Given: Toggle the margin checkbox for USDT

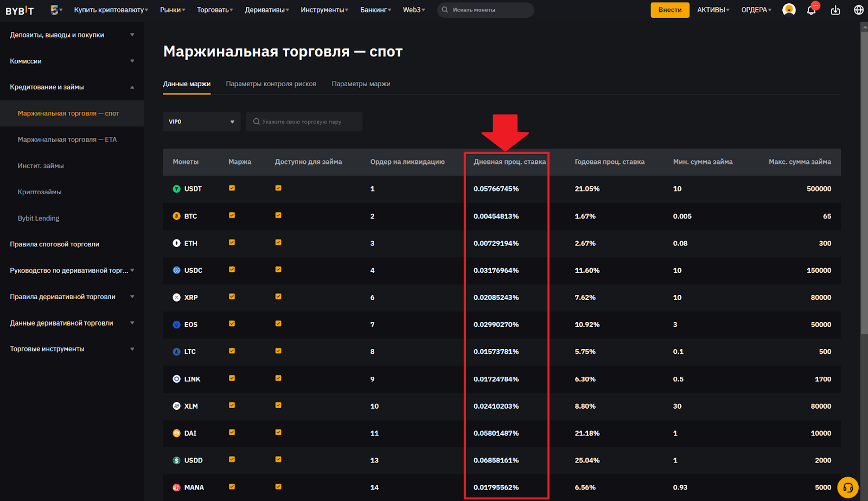Looking at the screenshot, I should pyautogui.click(x=232, y=188).
